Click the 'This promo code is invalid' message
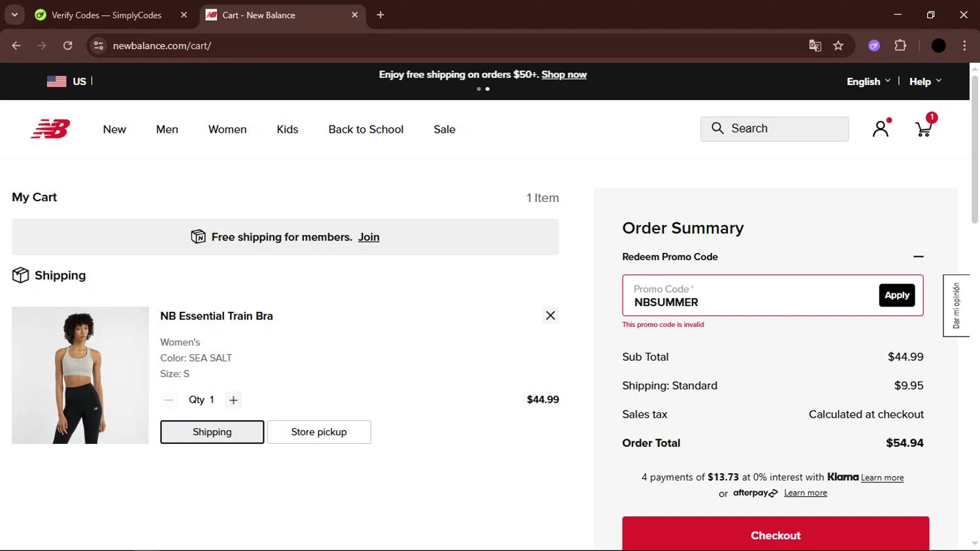 (663, 324)
